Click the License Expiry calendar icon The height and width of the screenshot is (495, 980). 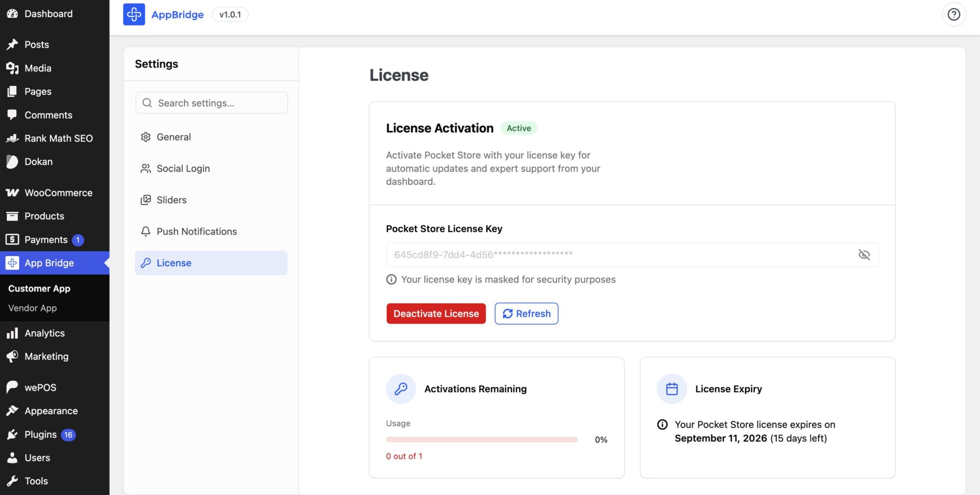point(672,389)
